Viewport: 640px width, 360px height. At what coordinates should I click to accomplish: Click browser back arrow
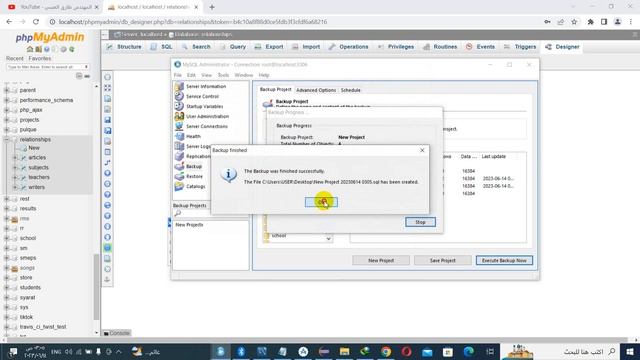tap(9, 22)
